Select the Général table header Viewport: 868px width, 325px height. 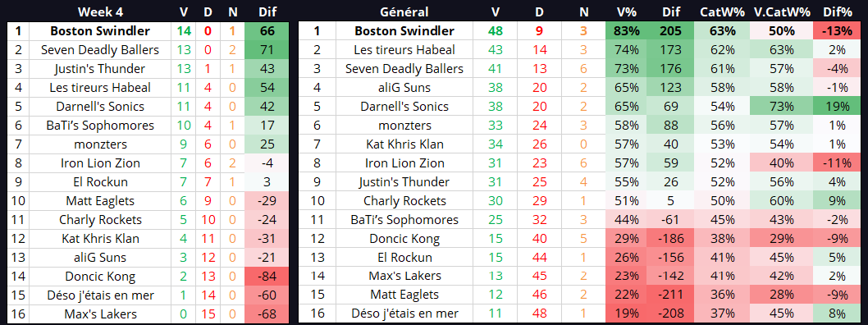404,11
